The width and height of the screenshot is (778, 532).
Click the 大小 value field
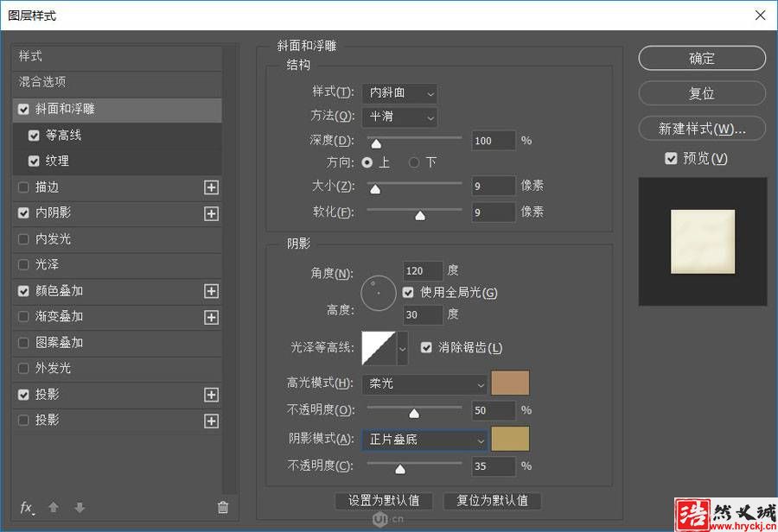[x=494, y=187]
